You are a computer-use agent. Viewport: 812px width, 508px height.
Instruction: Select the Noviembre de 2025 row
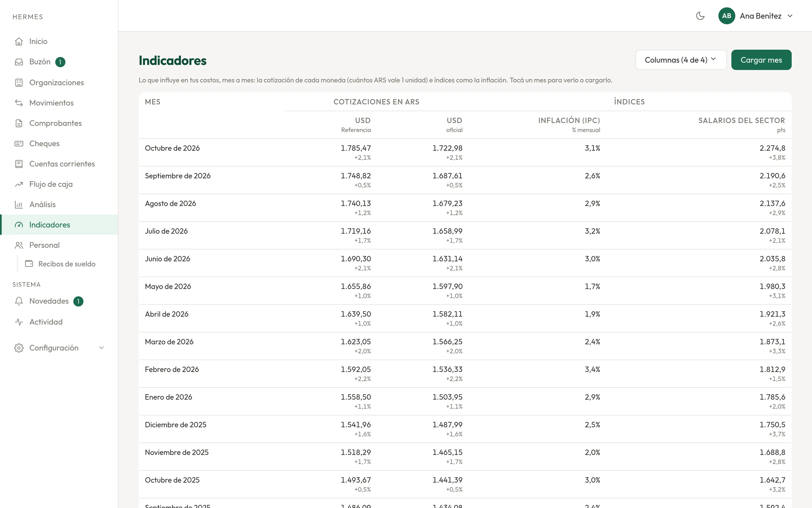pos(465,457)
